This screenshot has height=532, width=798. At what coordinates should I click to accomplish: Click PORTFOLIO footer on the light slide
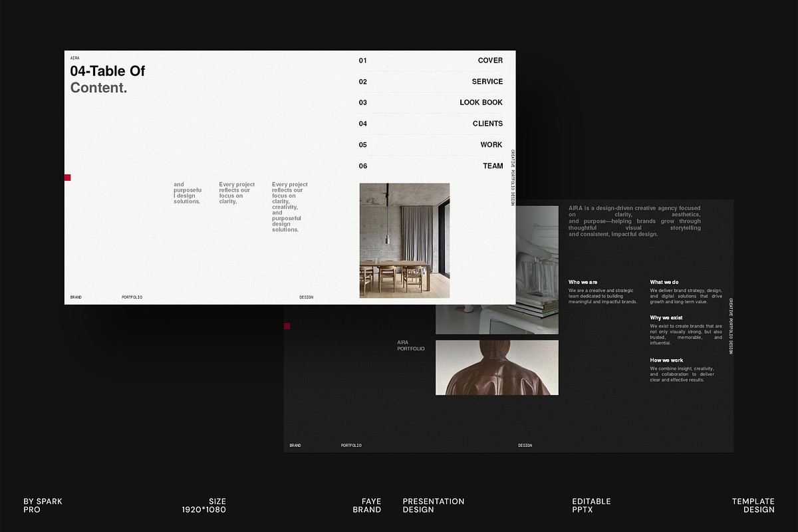pyautogui.click(x=132, y=297)
